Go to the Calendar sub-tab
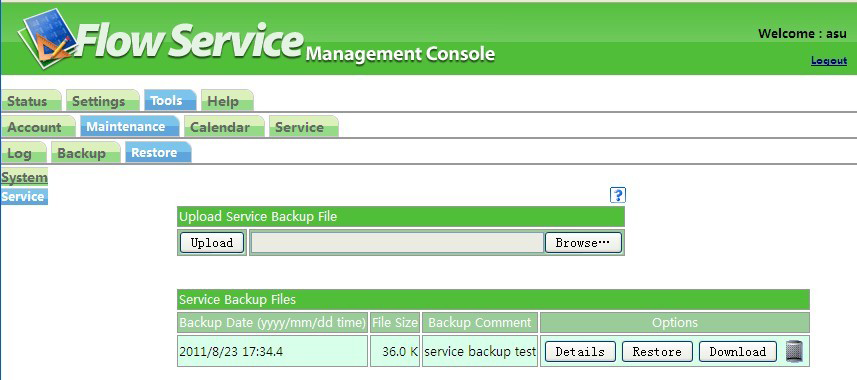857x380 pixels. (224, 126)
